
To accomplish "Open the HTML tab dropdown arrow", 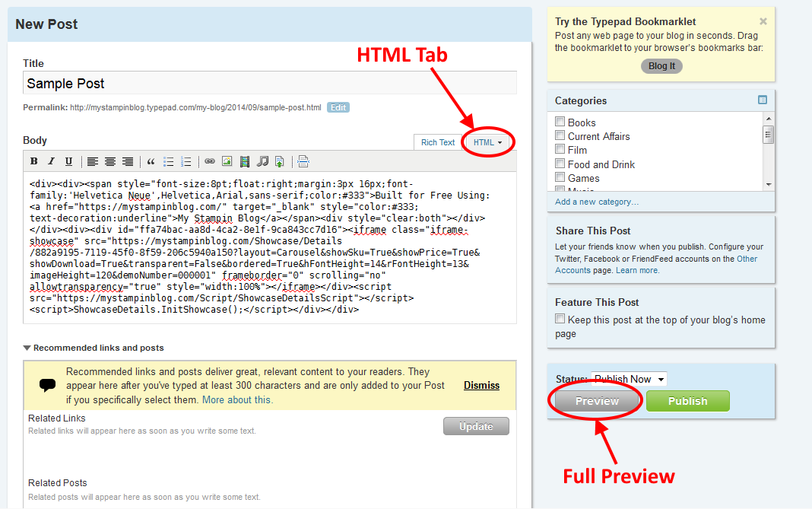I will (x=500, y=142).
